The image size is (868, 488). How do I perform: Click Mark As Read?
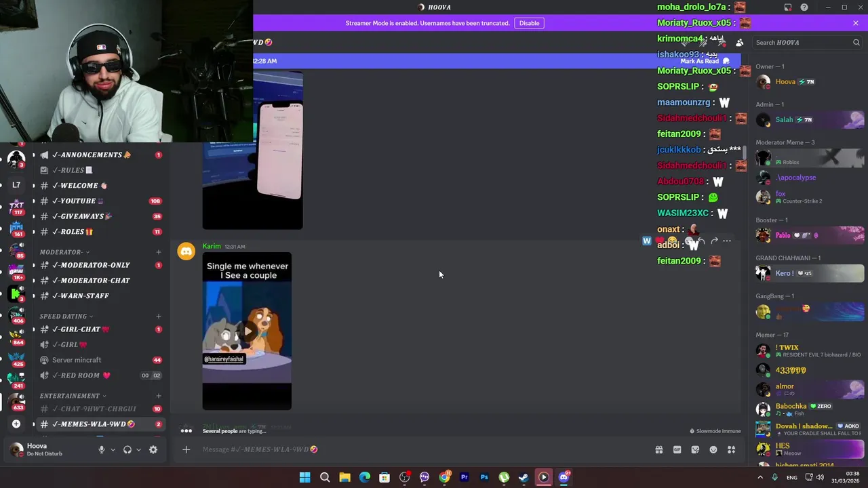tap(705, 61)
